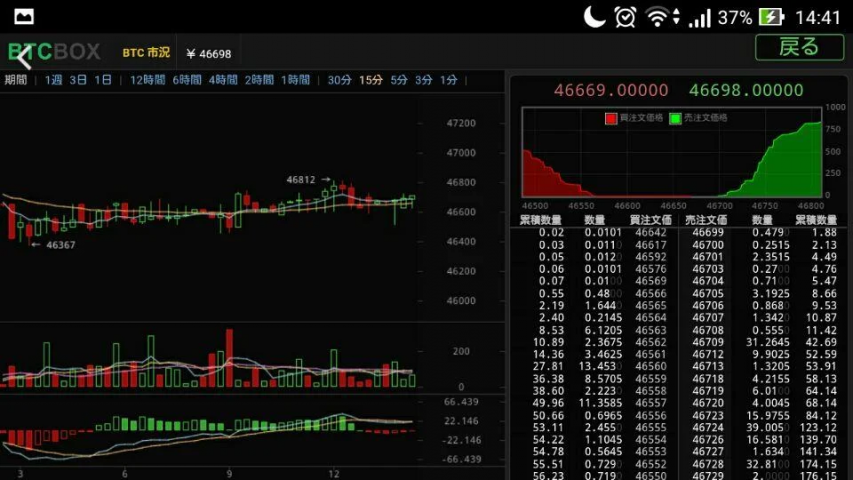Select ask price 46728 row
Viewport: 853px width, 480px height.
pyautogui.click(x=708, y=464)
